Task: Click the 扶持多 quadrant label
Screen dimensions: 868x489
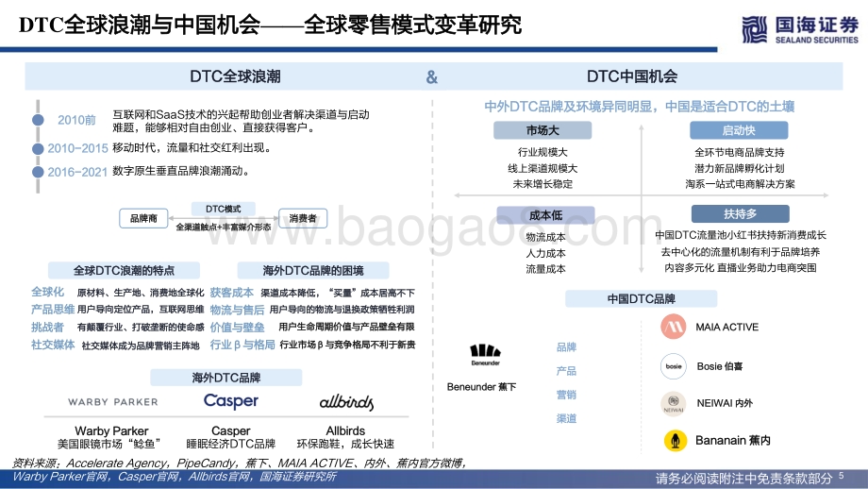Action: [740, 213]
